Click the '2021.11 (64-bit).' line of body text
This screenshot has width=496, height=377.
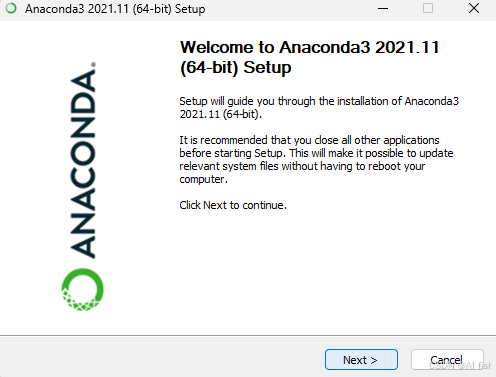pos(221,114)
